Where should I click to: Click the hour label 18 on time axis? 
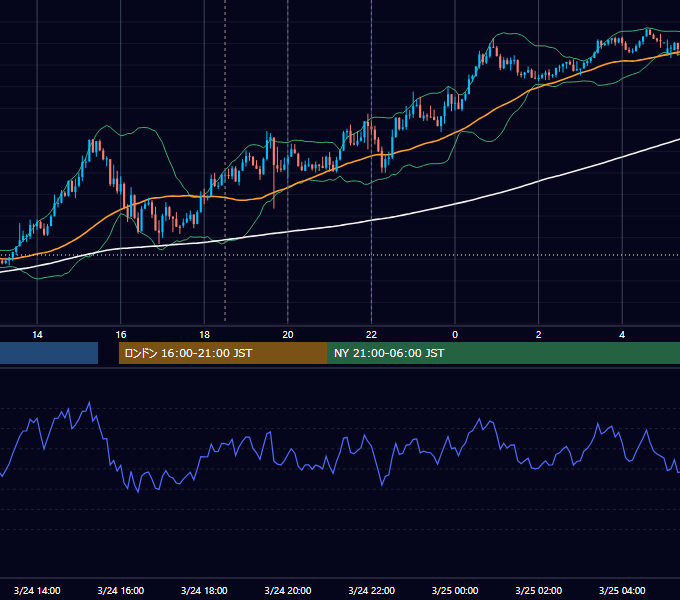pos(204,335)
